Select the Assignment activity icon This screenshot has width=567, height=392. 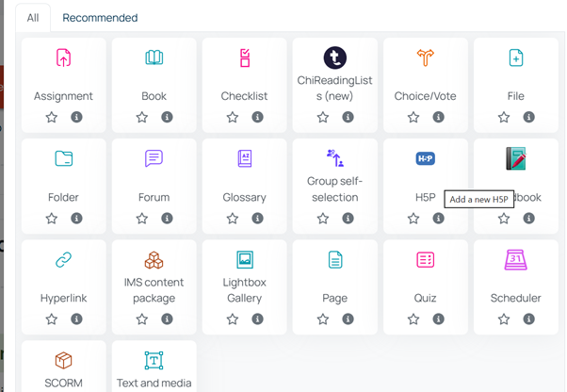click(x=63, y=58)
